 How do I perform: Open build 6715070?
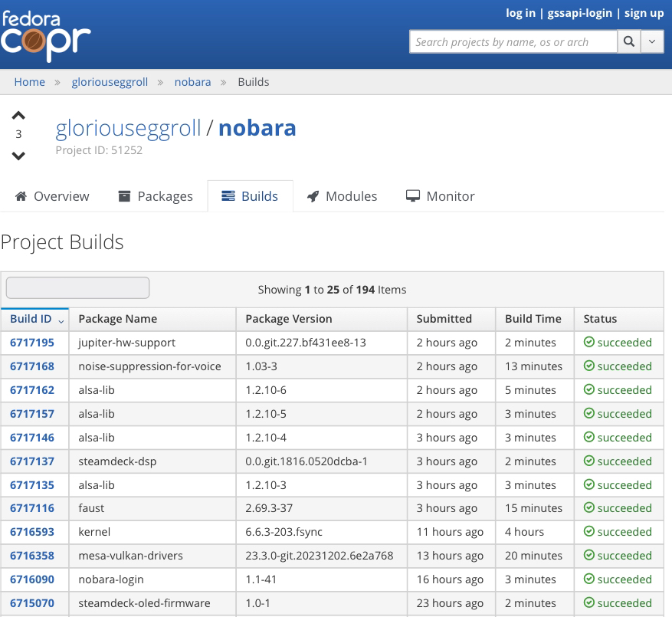[32, 603]
